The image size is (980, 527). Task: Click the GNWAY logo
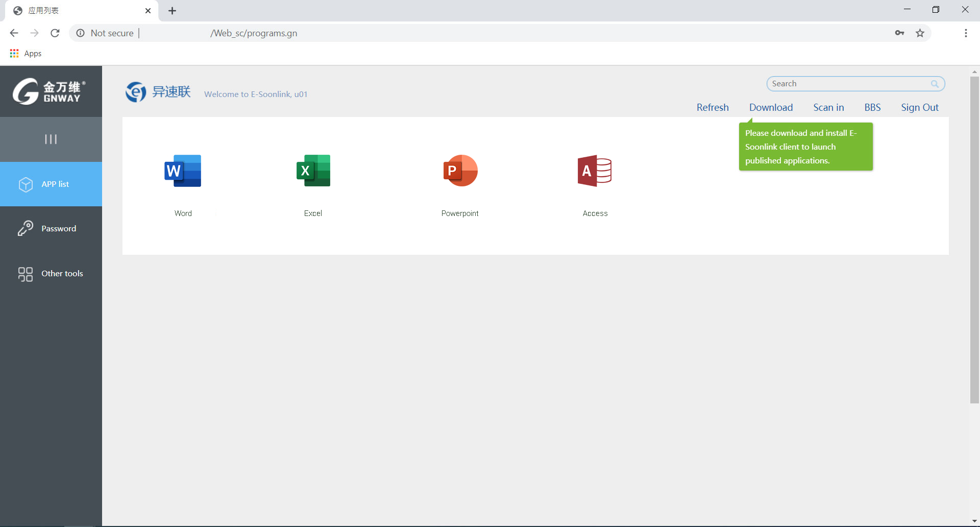pos(50,91)
